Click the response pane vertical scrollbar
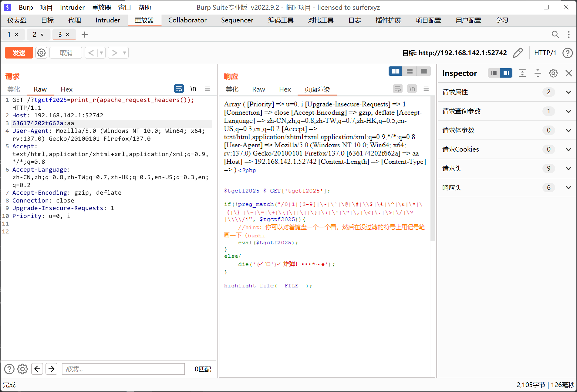This screenshot has height=392, width=577. click(433, 169)
